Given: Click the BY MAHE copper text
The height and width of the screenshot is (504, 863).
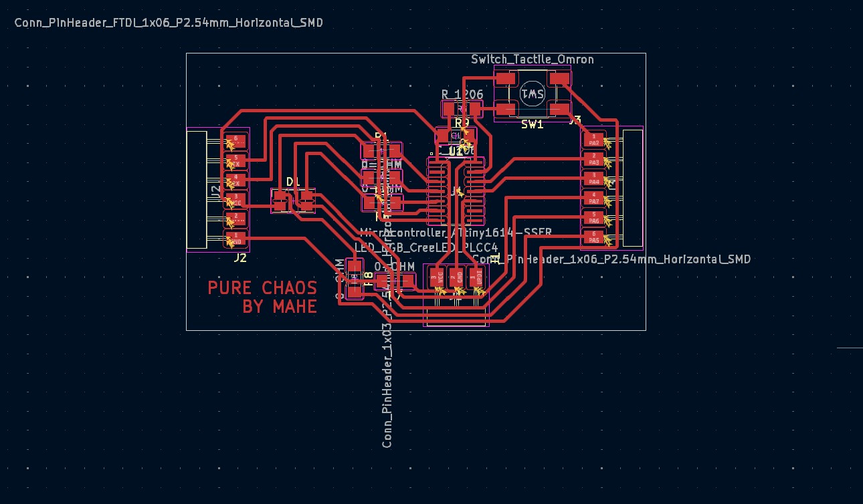Looking at the screenshot, I should coord(280,307).
